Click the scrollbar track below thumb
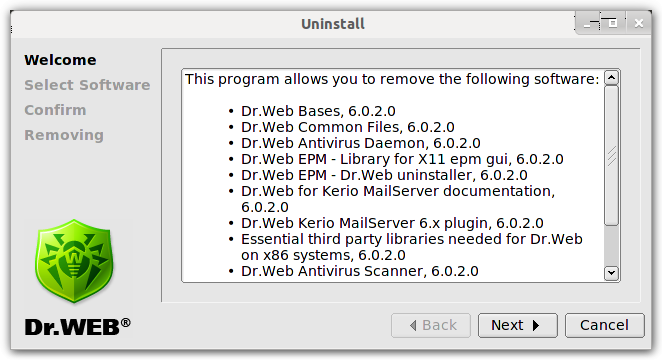The height and width of the screenshot is (360, 662). 611,246
